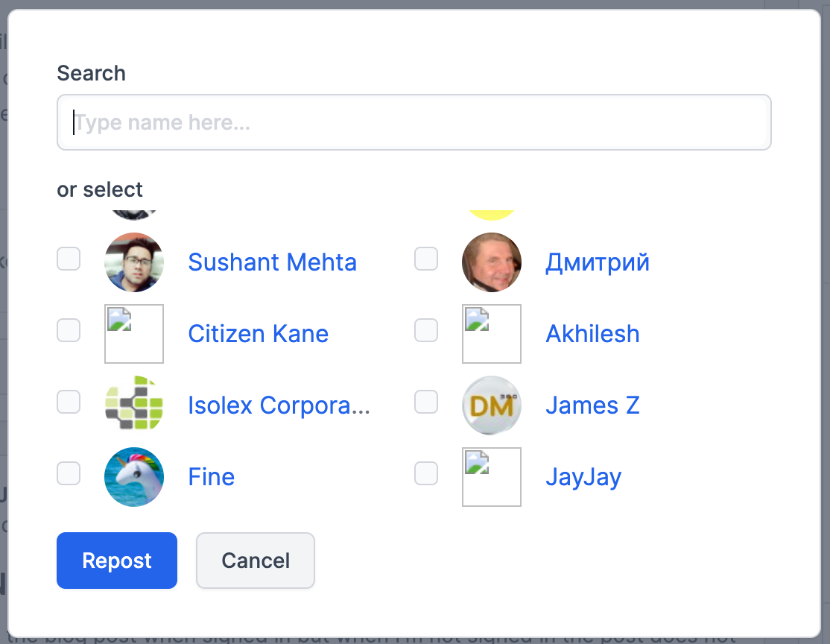Viewport: 830px width, 644px height.
Task: Check the box next to Sushant Mehta
Action: click(69, 259)
